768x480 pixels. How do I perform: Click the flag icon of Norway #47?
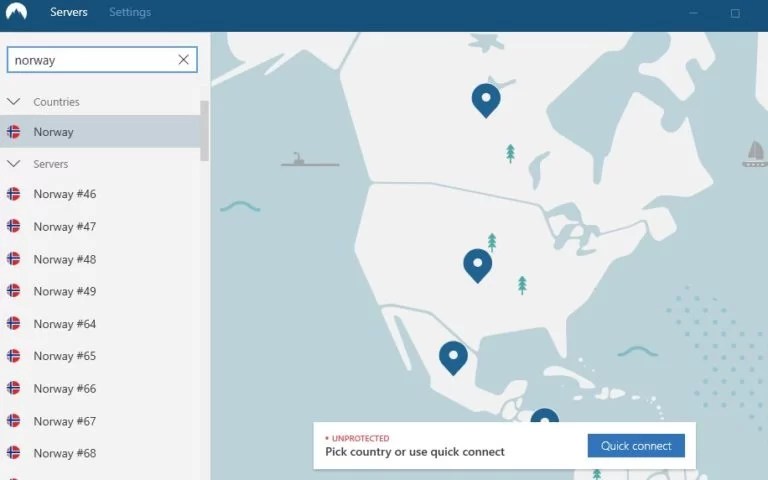[x=14, y=226]
